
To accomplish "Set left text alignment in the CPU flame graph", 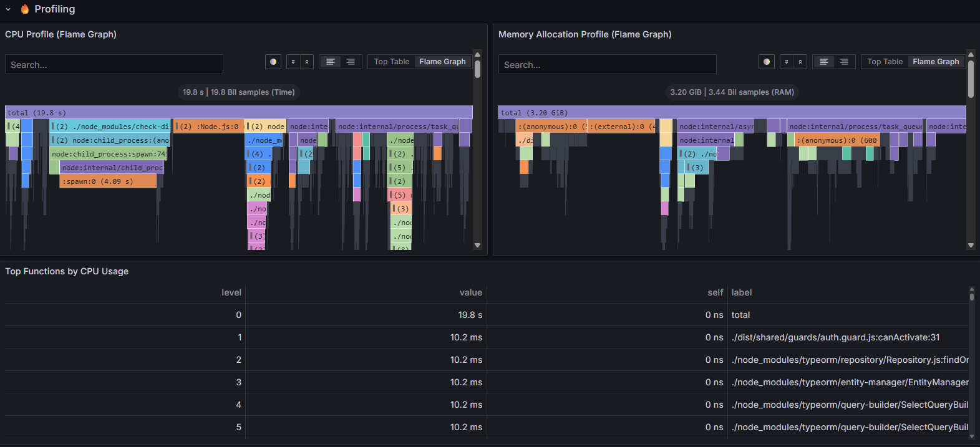I will click(x=331, y=62).
